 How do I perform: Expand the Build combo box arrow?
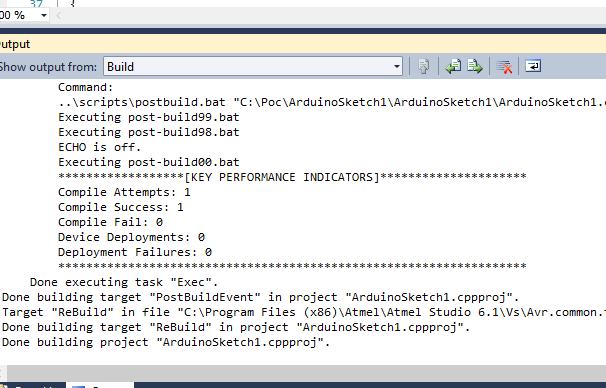click(397, 66)
